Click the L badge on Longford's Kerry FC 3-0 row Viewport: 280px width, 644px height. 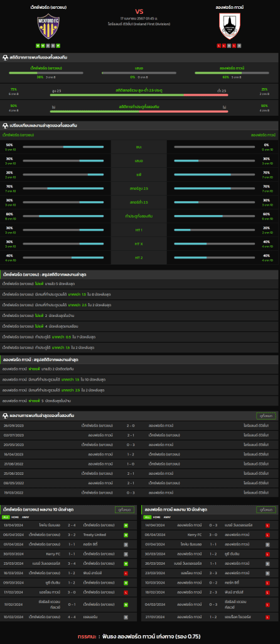[x=267, y=535]
